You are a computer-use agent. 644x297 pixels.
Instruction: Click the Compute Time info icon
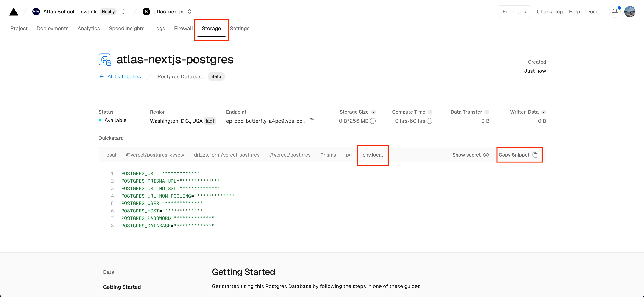430,112
